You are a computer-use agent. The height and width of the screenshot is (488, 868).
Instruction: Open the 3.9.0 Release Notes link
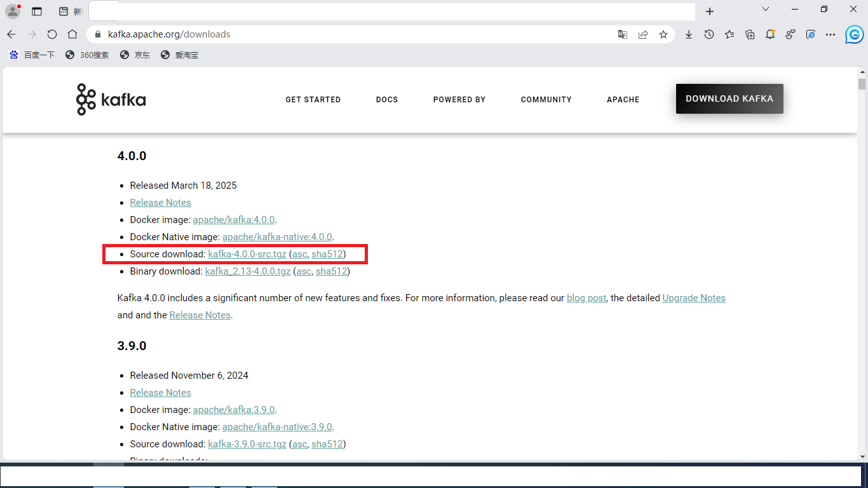click(x=160, y=393)
